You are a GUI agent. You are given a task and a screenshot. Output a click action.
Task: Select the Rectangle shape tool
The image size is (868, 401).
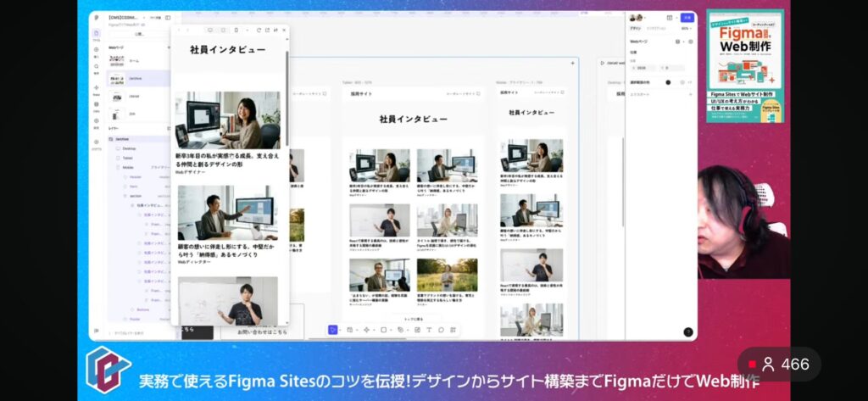click(x=383, y=330)
